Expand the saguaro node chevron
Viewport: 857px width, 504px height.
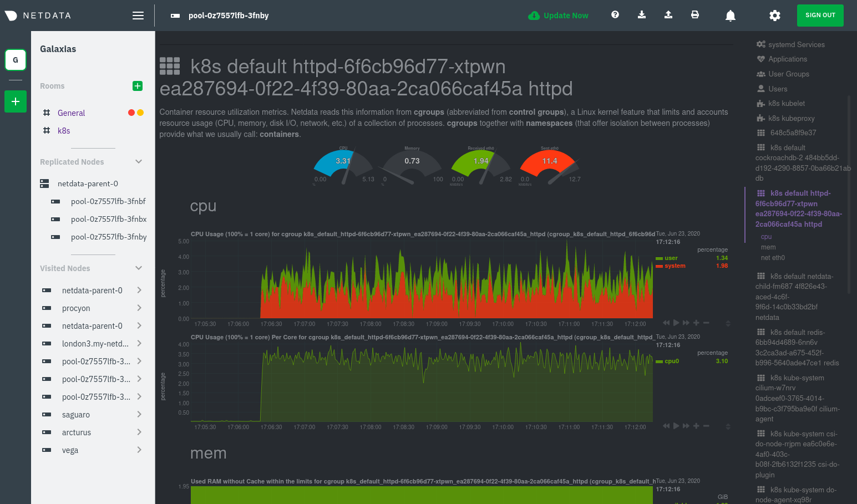[139, 414]
